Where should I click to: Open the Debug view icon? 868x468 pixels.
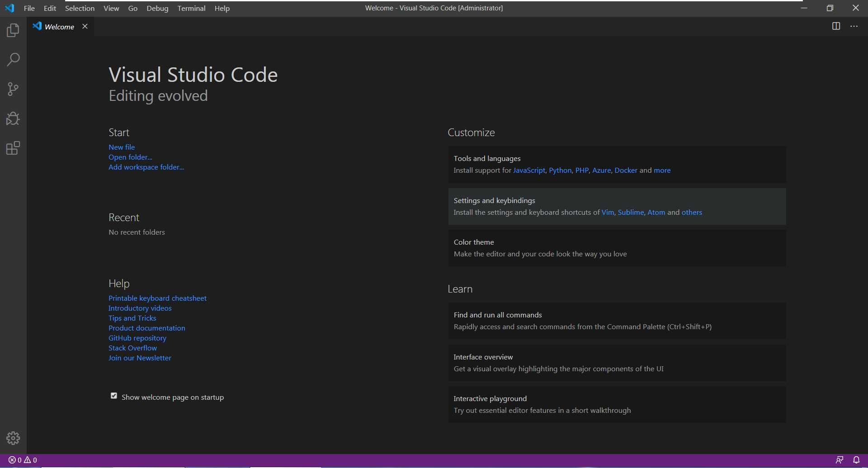[13, 118]
